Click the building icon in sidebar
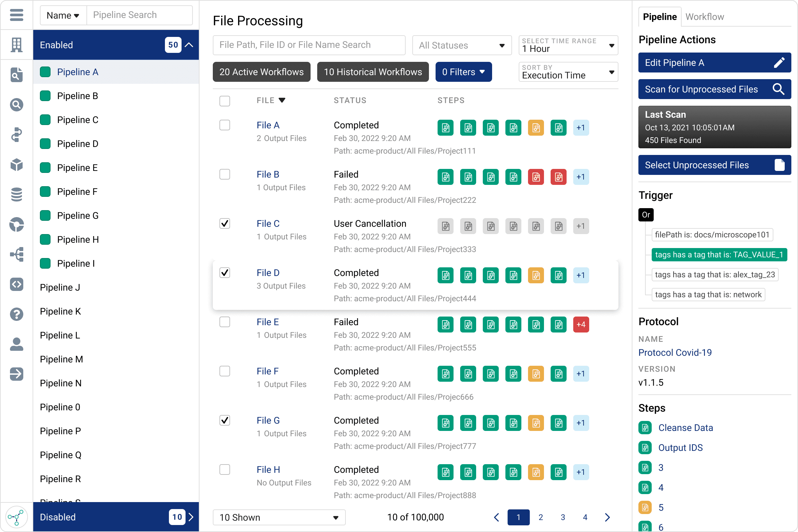The height and width of the screenshot is (532, 798). point(16,45)
